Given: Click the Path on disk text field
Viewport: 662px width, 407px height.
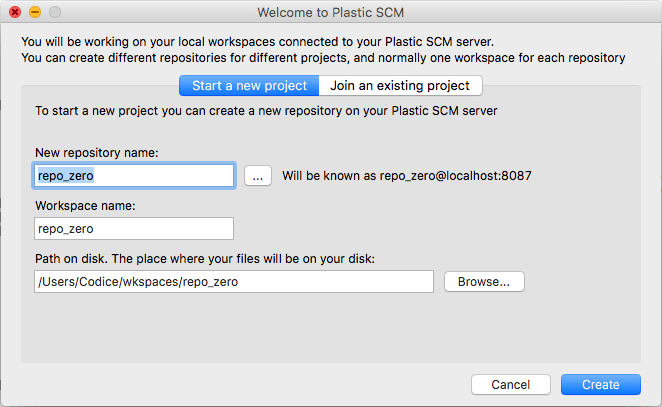Looking at the screenshot, I should click(x=234, y=282).
